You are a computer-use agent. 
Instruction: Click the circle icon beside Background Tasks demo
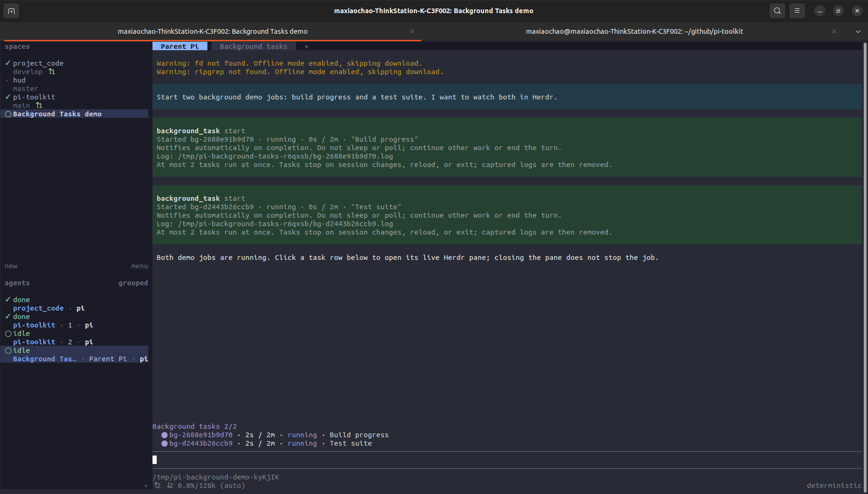8,114
